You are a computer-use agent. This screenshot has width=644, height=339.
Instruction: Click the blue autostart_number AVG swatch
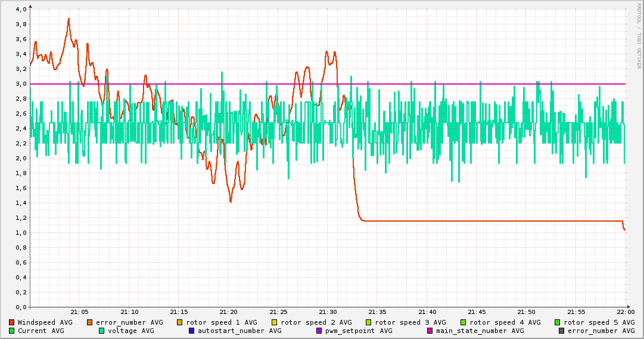point(192,331)
